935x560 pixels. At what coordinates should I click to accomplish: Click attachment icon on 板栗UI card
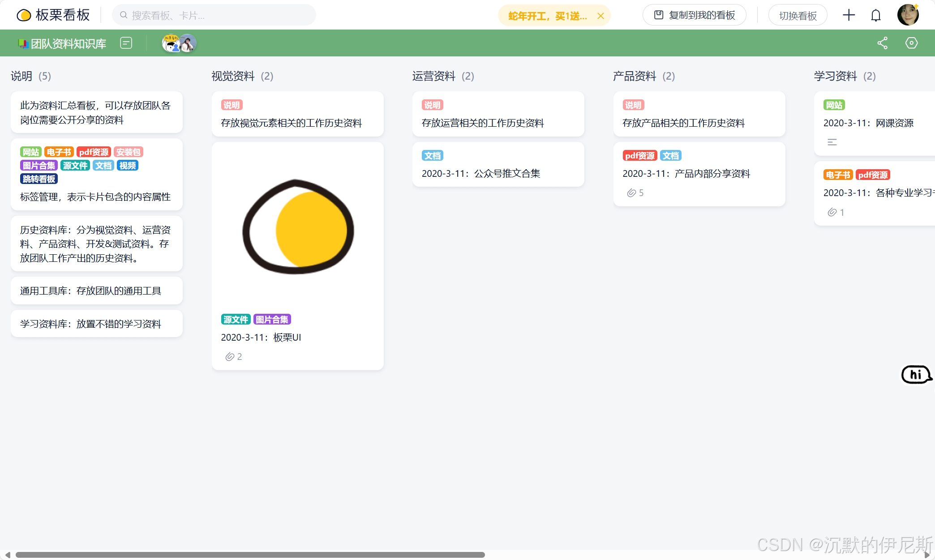(x=230, y=357)
